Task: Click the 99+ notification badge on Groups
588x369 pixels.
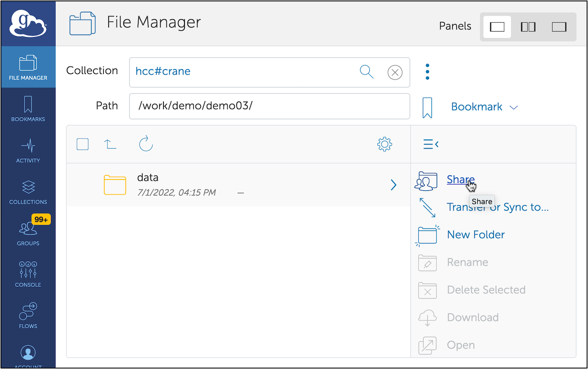Action: 41,219
